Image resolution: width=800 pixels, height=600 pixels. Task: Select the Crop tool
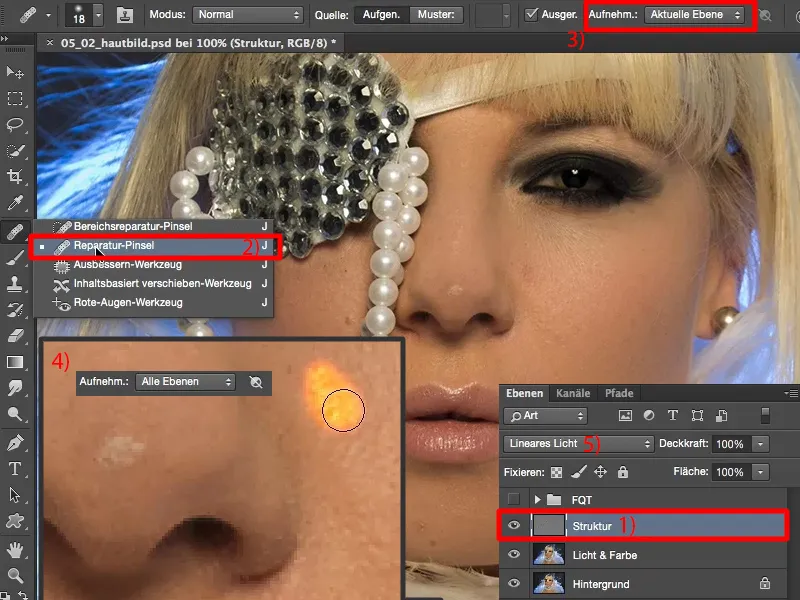click(15, 177)
